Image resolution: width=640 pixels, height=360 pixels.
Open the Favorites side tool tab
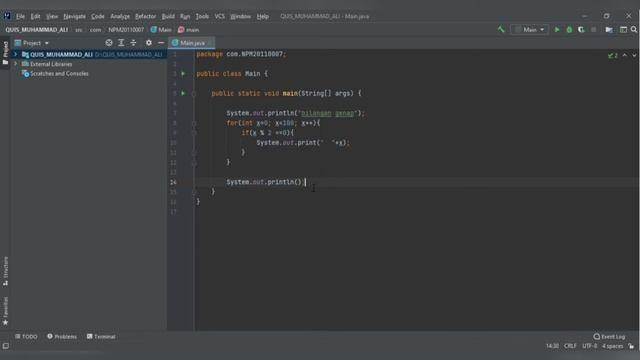click(x=5, y=311)
